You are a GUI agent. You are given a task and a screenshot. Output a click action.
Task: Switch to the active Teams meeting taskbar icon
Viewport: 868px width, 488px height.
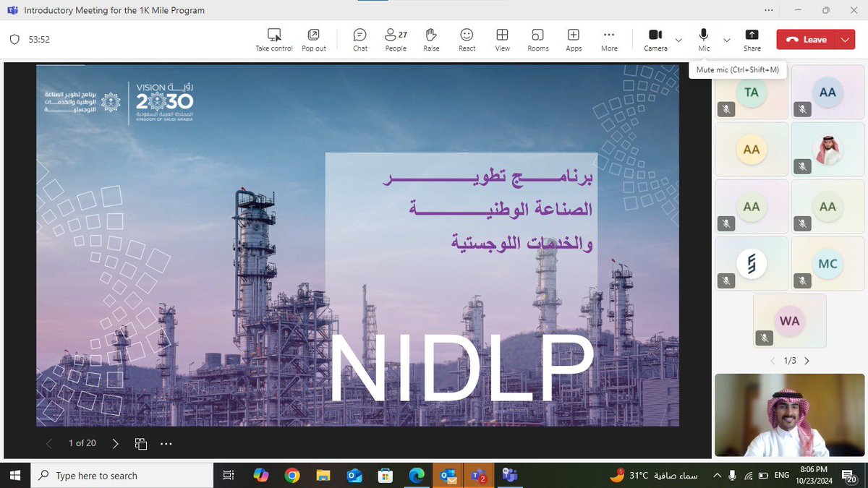510,475
